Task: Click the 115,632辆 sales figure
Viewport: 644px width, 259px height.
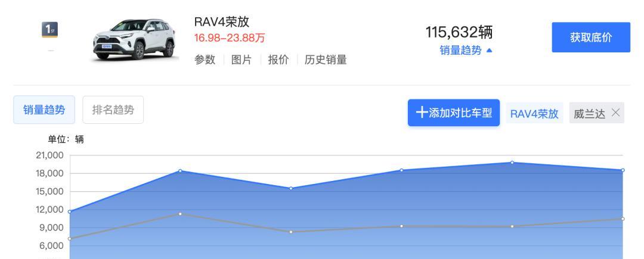Action: coord(459,32)
